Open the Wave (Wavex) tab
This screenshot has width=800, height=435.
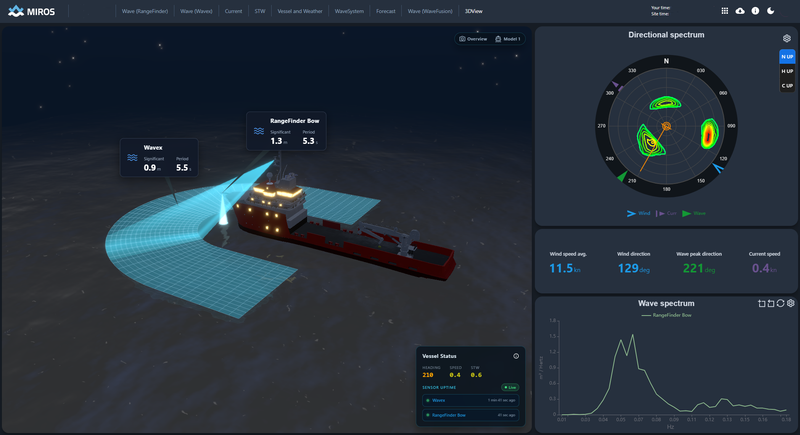click(196, 11)
